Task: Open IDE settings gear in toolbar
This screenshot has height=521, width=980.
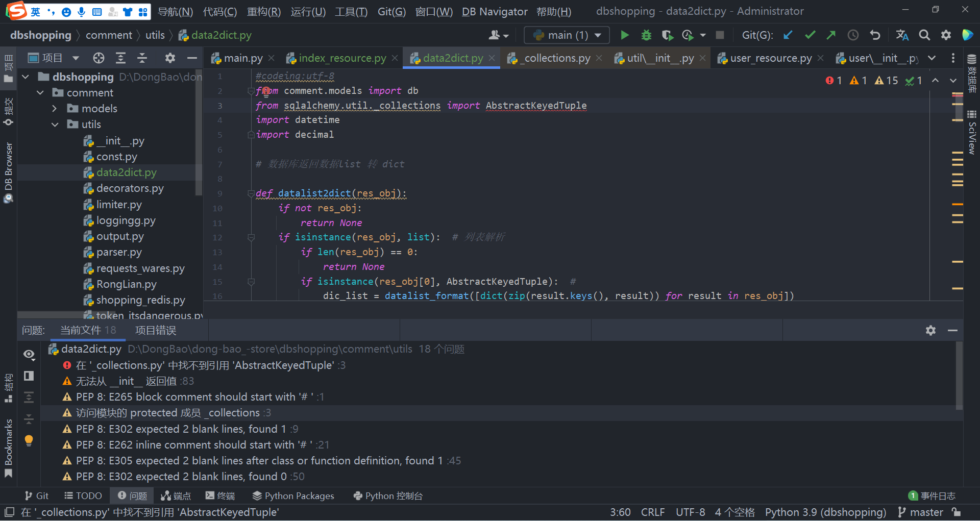Action: click(946, 35)
